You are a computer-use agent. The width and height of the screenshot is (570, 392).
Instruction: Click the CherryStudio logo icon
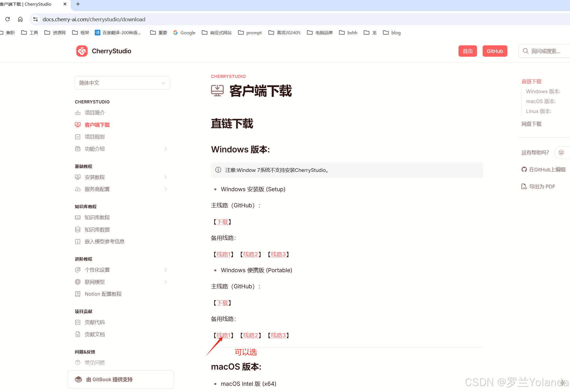pos(82,51)
